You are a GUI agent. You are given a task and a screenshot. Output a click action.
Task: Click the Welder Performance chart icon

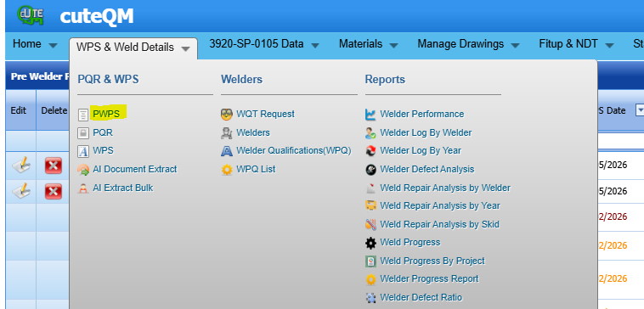[370, 115]
